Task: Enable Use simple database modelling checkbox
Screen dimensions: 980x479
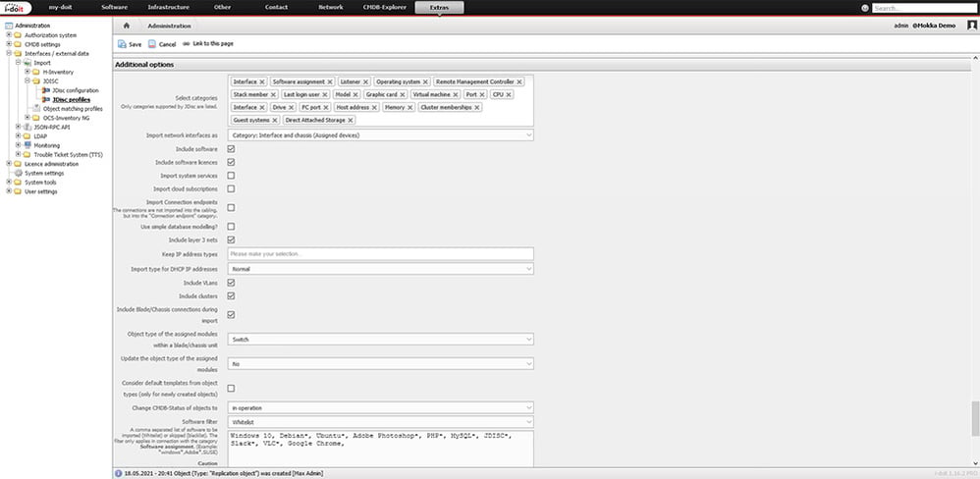Action: click(x=231, y=226)
